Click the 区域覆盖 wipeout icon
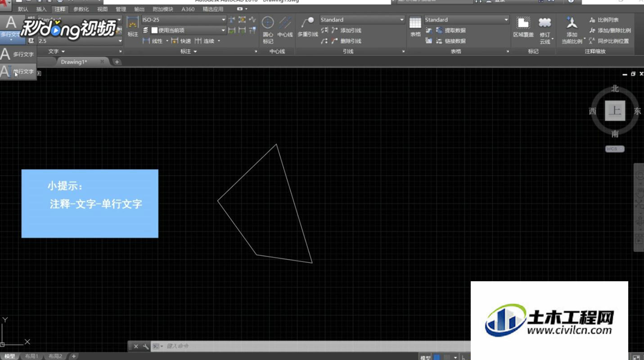Screen dimensions: 644x360 (523, 22)
